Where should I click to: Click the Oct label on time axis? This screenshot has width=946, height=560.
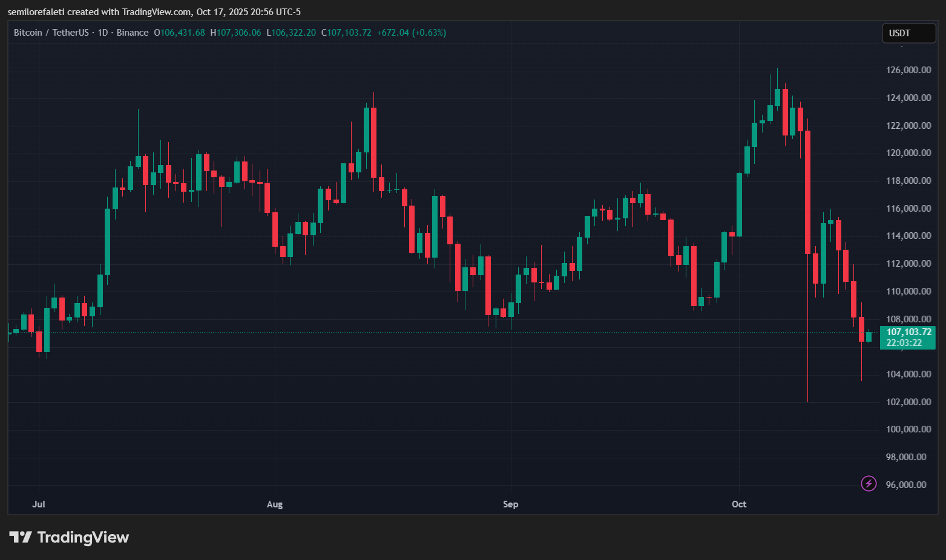click(x=739, y=504)
